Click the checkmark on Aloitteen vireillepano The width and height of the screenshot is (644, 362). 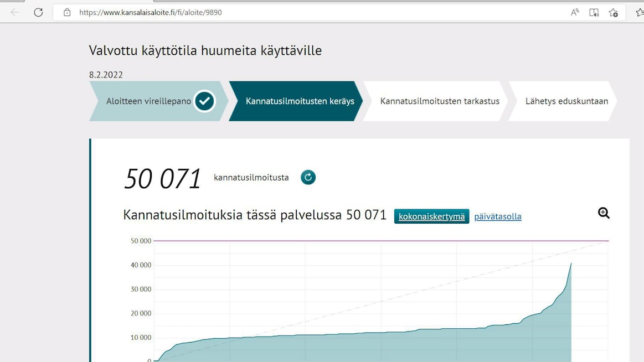coord(204,101)
